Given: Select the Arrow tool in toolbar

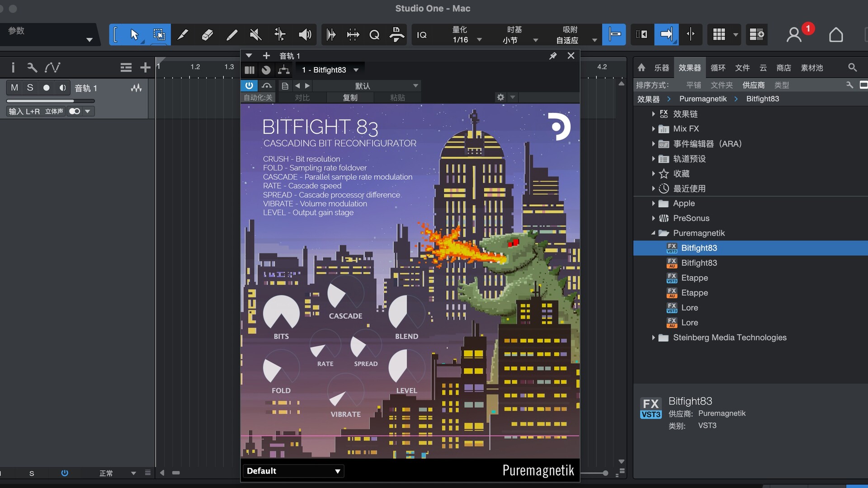Looking at the screenshot, I should [x=134, y=34].
